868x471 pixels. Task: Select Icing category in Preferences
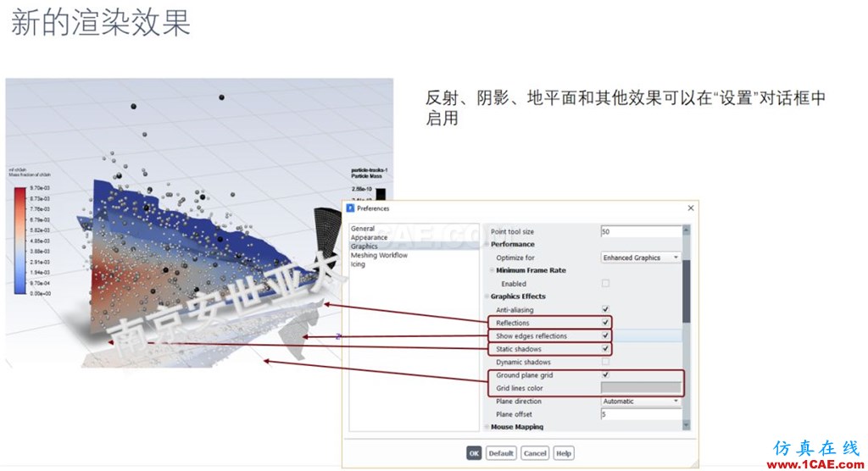click(x=358, y=264)
